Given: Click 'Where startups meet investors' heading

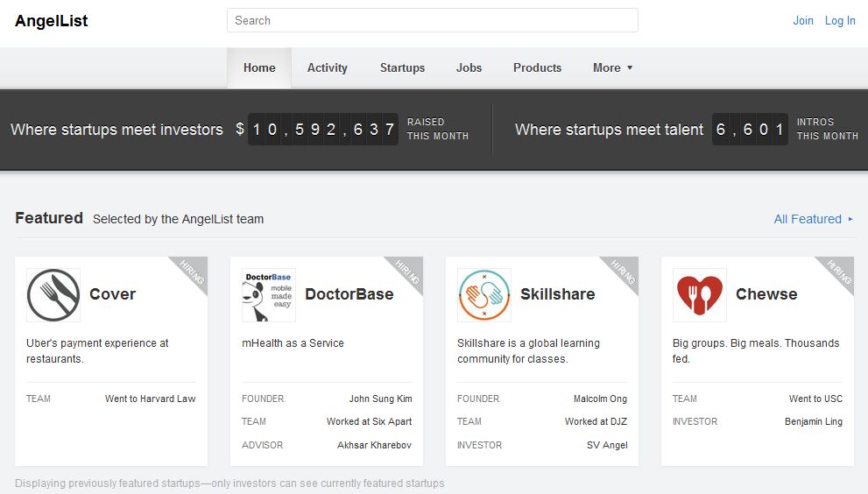Looking at the screenshot, I should point(116,129).
